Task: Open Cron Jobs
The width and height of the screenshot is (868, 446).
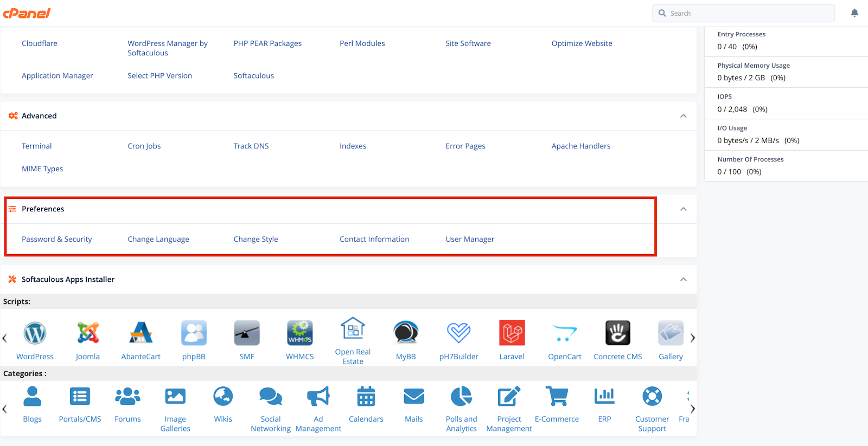Action: point(144,146)
